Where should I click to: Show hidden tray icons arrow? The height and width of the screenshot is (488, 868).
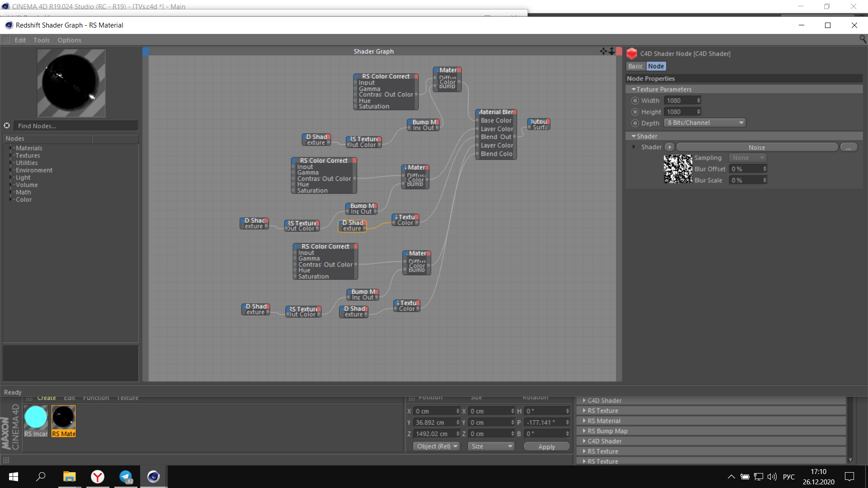point(731,477)
